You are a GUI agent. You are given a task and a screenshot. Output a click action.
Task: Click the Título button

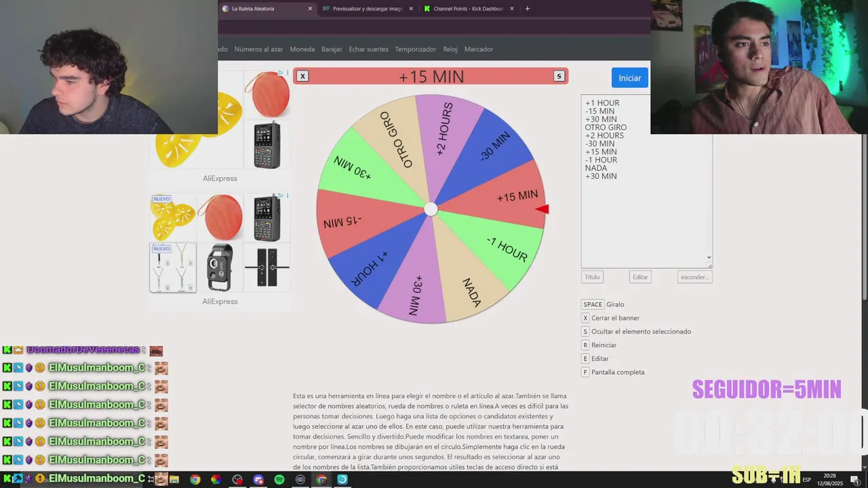(x=592, y=277)
